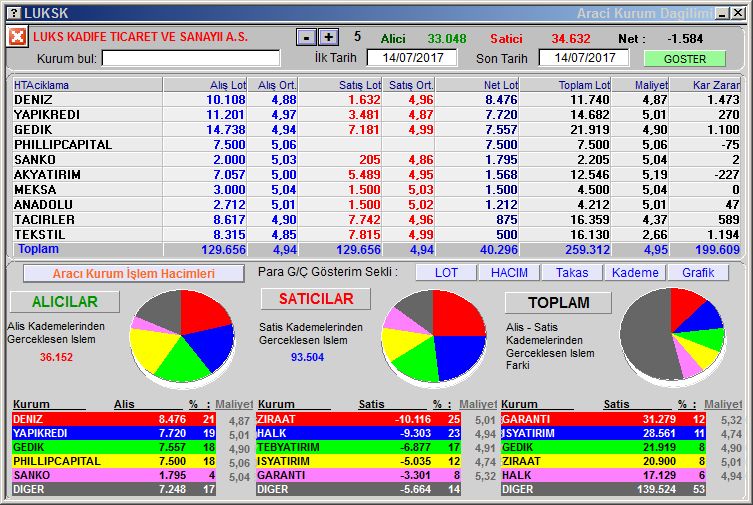
Task: Select yellow PHILLIPCAPITAL row in buyers legend
Action: click(114, 461)
